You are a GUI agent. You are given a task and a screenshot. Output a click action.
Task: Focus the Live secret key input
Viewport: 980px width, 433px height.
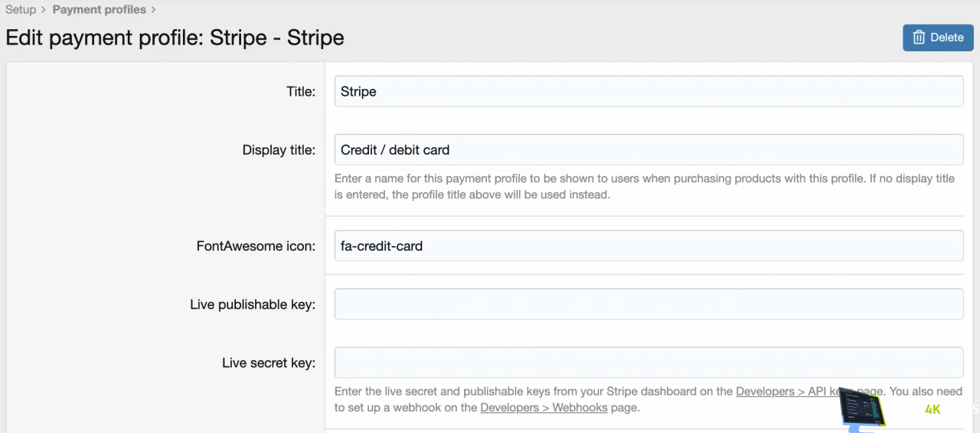coord(648,362)
